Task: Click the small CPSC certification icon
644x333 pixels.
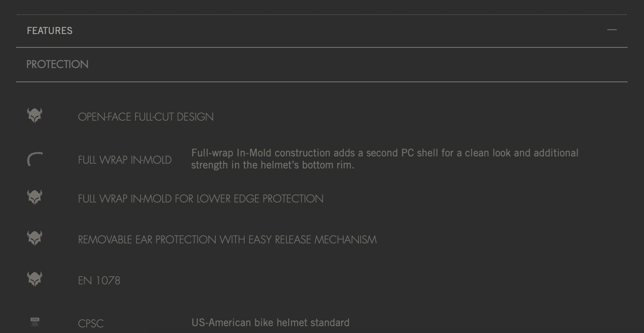Action: pyautogui.click(x=35, y=322)
